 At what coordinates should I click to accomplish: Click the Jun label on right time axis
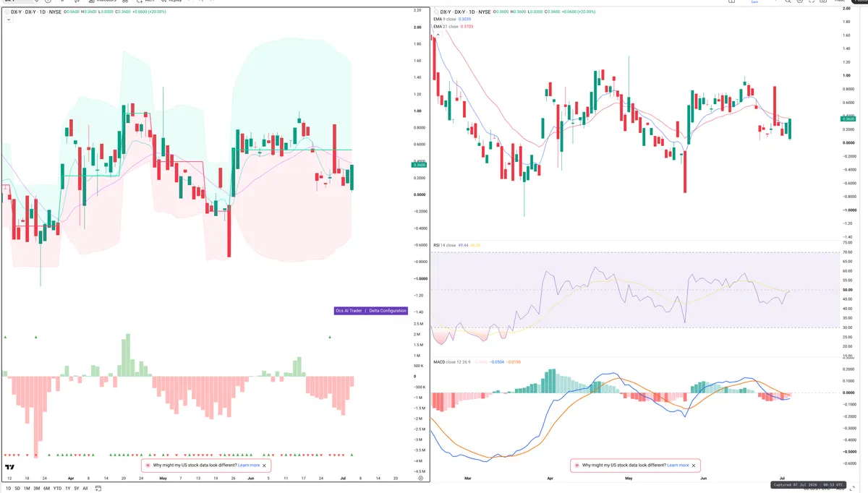click(704, 479)
